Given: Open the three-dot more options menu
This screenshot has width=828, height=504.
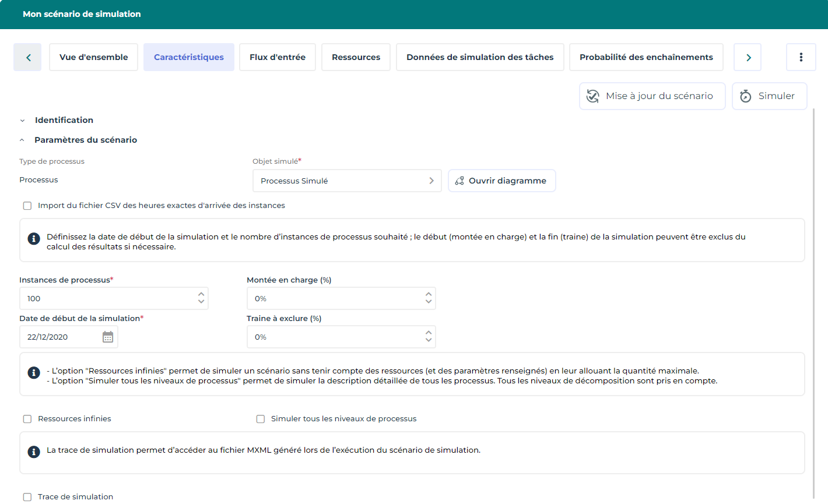Looking at the screenshot, I should click(x=801, y=57).
